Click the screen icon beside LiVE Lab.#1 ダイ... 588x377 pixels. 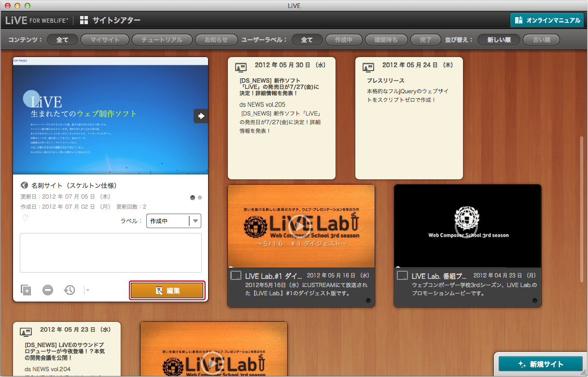pyautogui.click(x=236, y=275)
